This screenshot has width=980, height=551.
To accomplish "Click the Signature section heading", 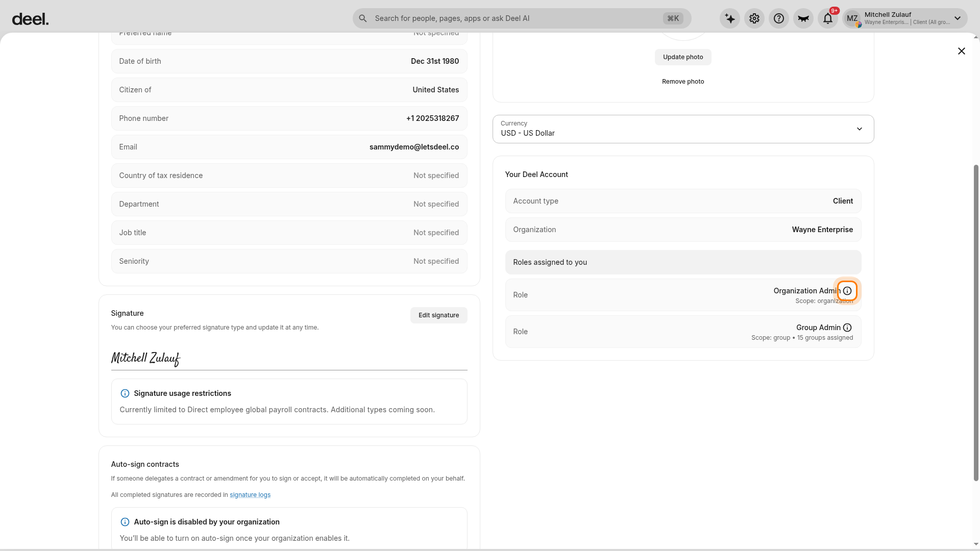I will pos(127,313).
